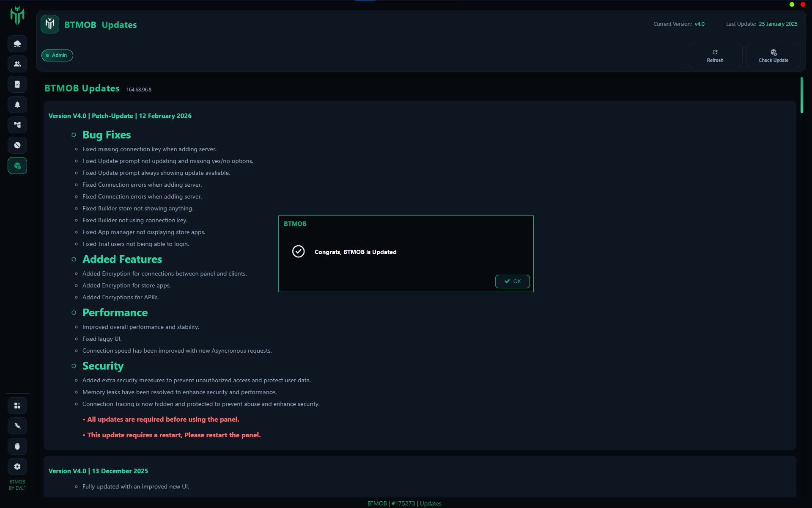Open the notifications bell icon
This screenshot has width=812, height=508.
pyautogui.click(x=17, y=105)
